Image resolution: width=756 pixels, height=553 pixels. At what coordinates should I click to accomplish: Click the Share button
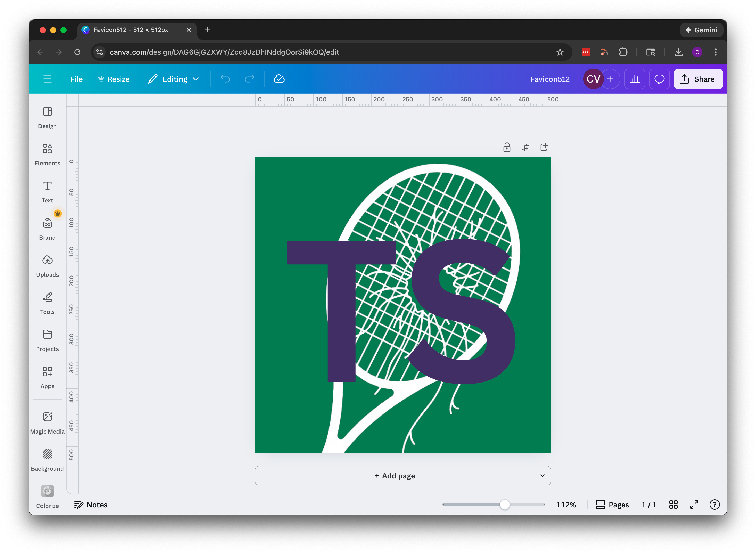point(698,79)
